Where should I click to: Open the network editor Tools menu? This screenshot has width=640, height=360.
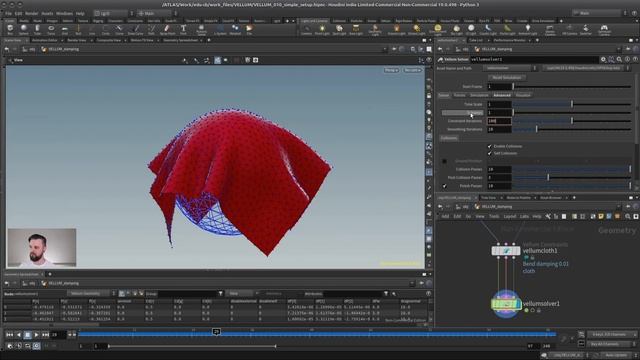click(x=494, y=216)
